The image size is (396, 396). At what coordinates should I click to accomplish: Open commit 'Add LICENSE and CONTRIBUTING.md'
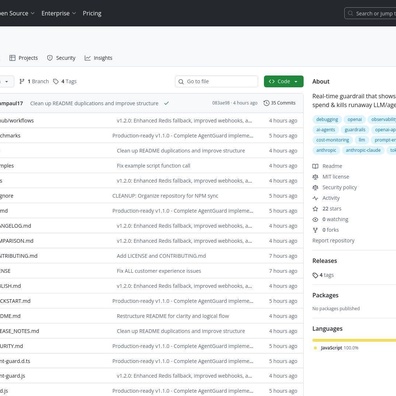click(161, 256)
